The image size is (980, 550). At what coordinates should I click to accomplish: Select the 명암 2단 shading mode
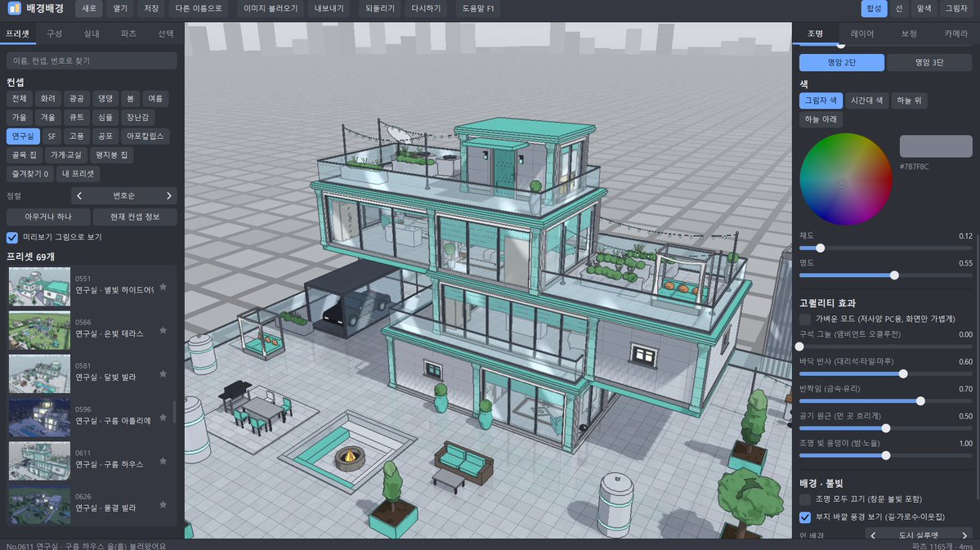coord(842,62)
